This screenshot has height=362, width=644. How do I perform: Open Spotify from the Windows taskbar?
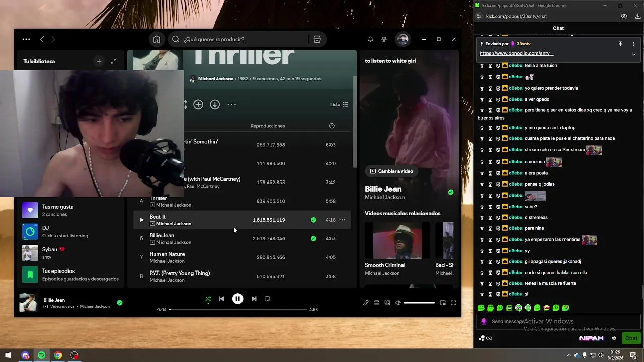42,355
